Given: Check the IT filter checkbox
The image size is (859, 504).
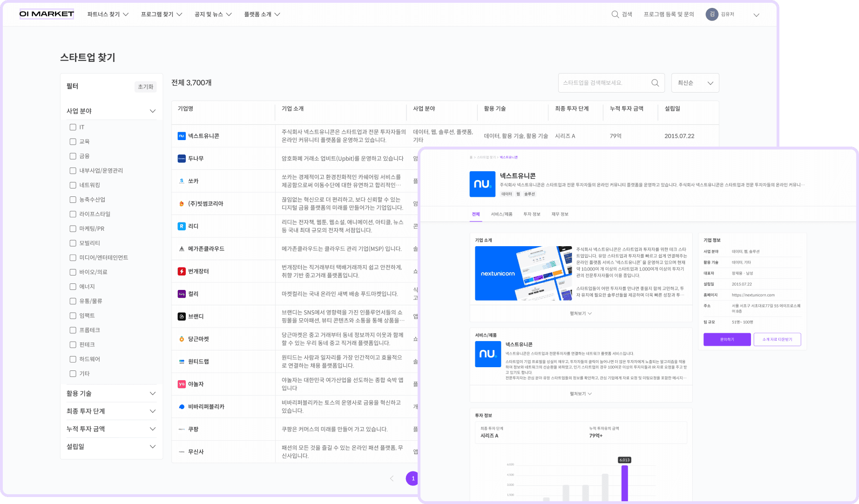Looking at the screenshot, I should coord(73,127).
